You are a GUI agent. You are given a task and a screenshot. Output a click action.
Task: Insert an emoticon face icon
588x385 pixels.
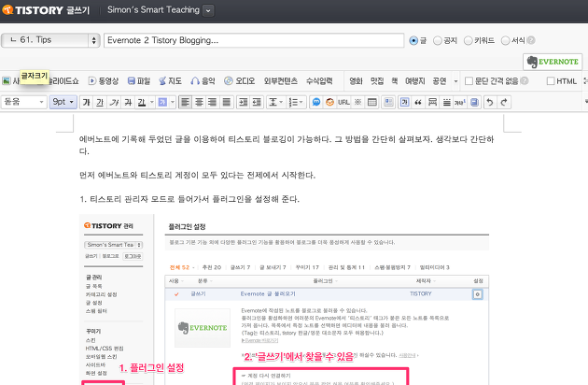click(330, 102)
